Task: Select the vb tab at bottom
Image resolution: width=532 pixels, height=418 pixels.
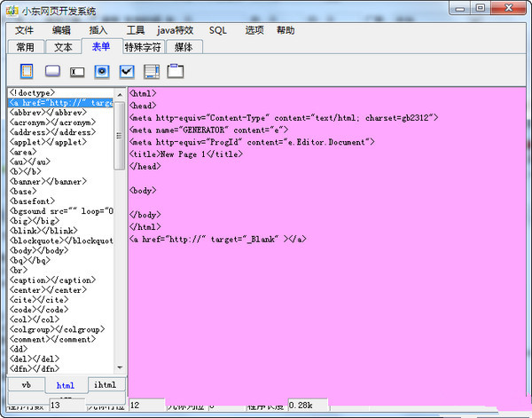Action: pos(26,385)
